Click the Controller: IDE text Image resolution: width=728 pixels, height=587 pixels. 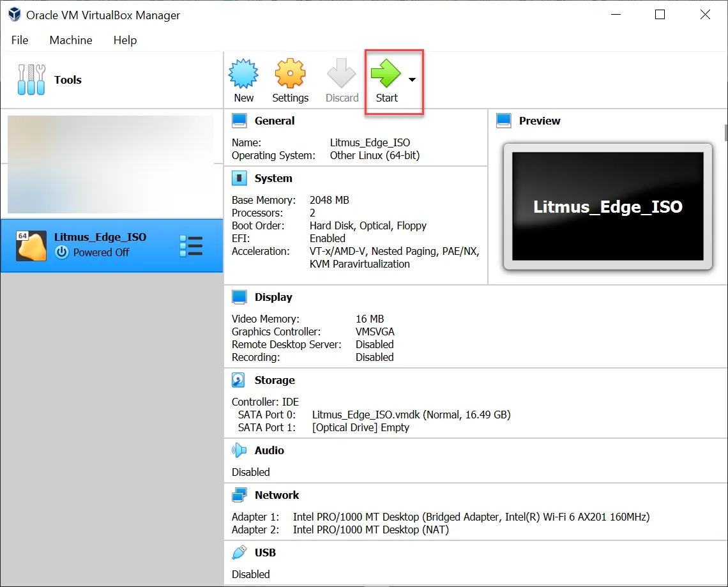point(265,402)
